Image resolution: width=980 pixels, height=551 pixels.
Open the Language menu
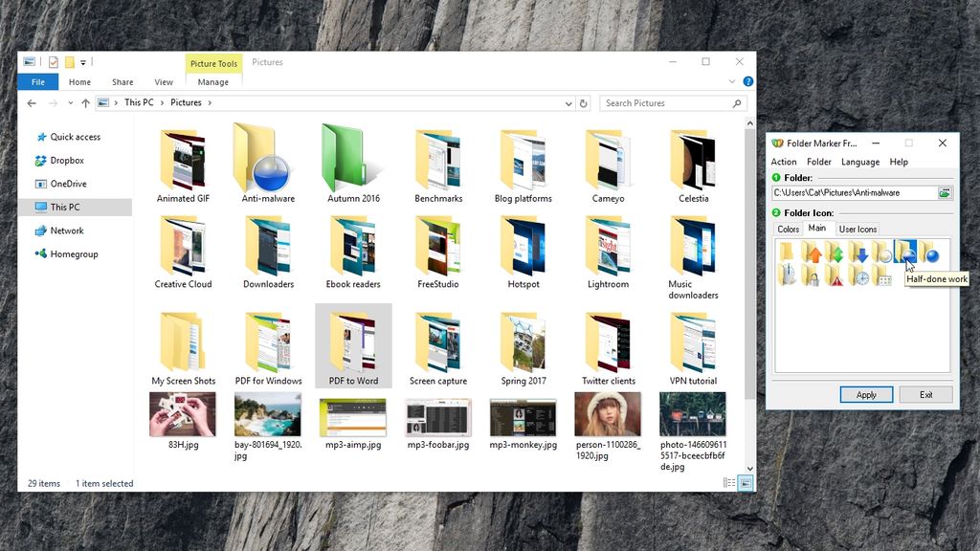pos(860,162)
